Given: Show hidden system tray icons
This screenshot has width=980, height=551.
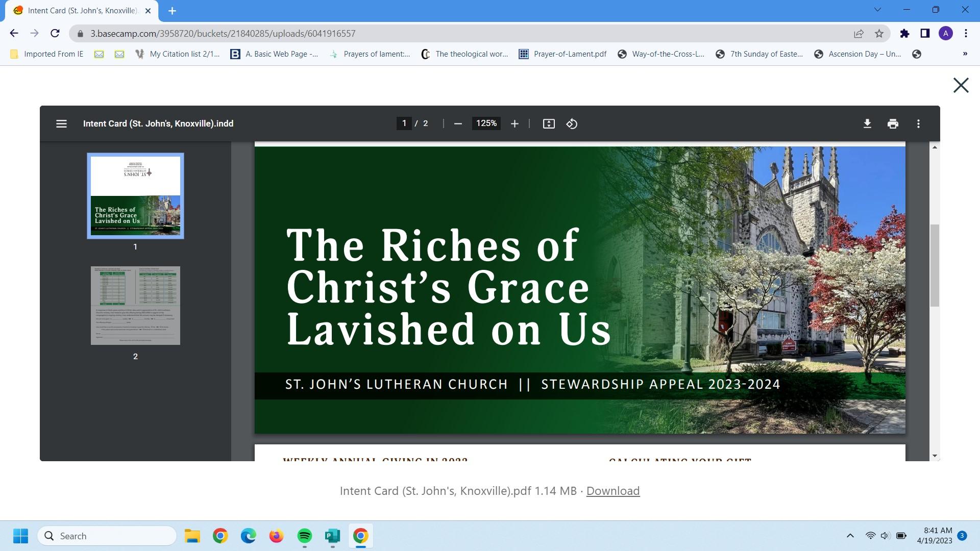Looking at the screenshot, I should (x=850, y=536).
